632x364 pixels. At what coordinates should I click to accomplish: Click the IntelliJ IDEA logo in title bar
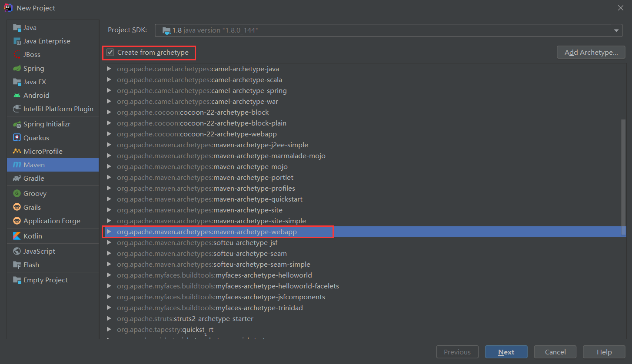tap(8, 8)
